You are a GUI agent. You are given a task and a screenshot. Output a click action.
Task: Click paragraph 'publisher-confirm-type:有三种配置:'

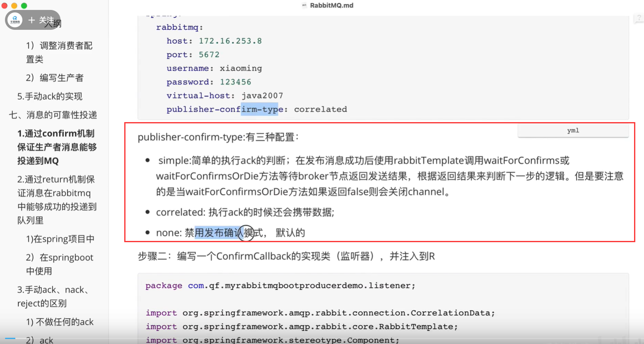218,137
